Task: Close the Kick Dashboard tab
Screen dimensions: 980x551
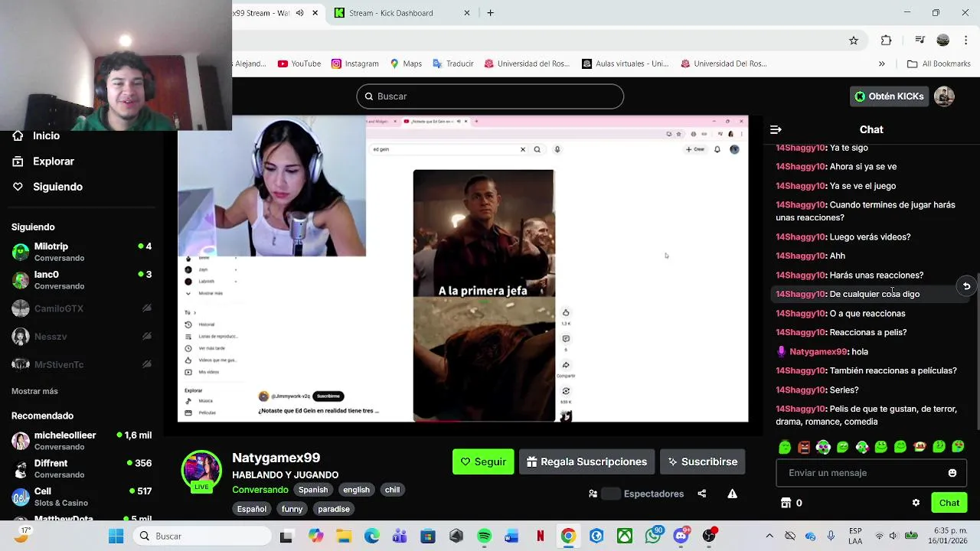Action: (x=467, y=13)
